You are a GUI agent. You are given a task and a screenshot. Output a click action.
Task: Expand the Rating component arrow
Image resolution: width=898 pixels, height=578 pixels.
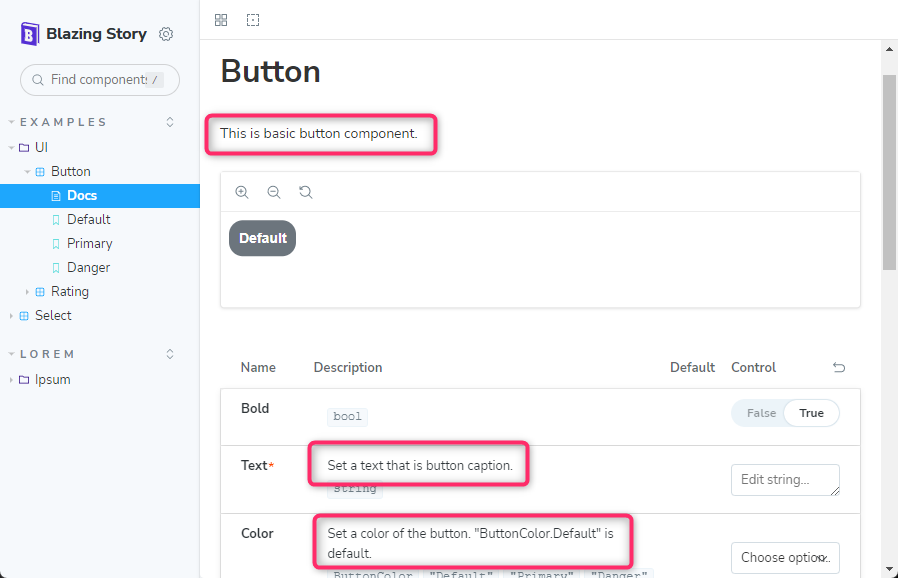27,292
